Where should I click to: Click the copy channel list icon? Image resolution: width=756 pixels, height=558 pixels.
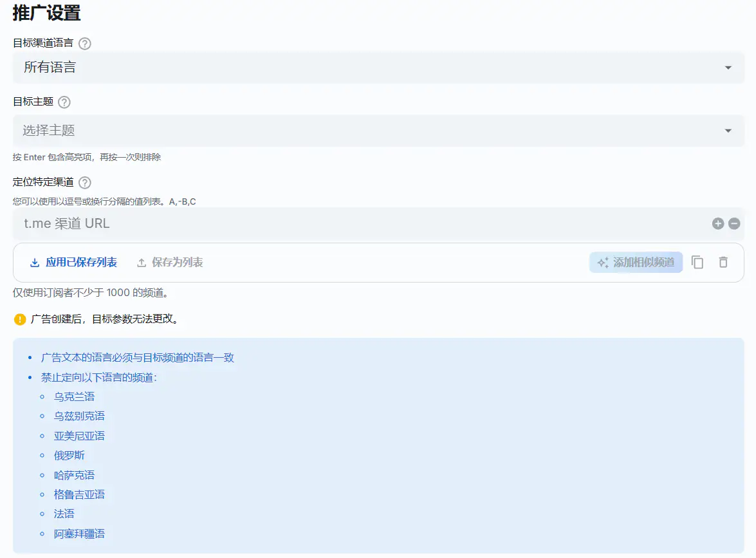point(697,263)
